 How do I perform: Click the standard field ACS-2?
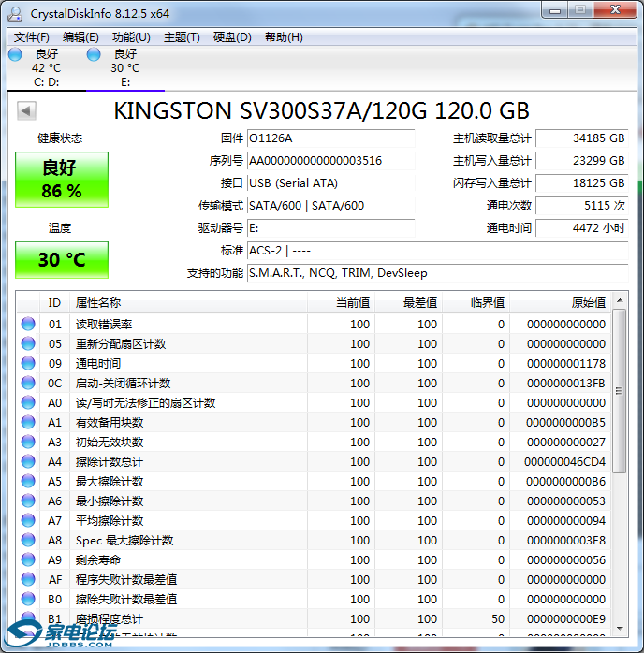click(437, 251)
